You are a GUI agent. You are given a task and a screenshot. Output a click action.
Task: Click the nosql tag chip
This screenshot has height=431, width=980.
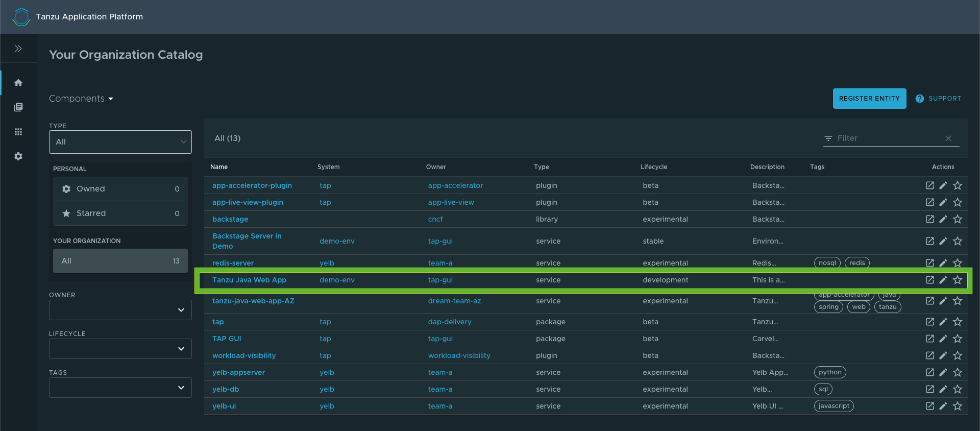[x=827, y=263]
